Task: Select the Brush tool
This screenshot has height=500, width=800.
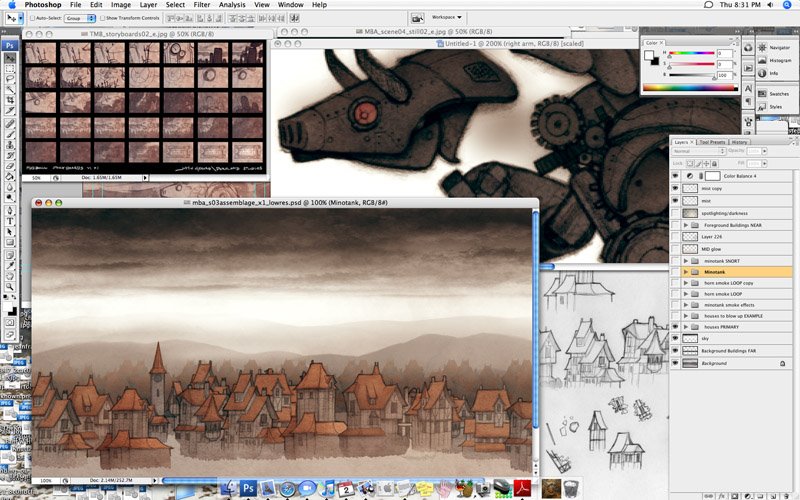Action: click(x=10, y=134)
